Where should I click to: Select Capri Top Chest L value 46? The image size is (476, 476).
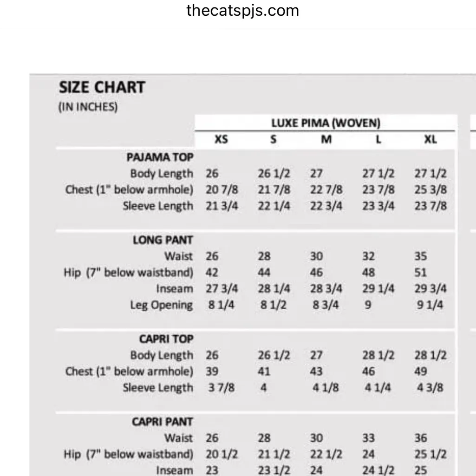tap(369, 372)
